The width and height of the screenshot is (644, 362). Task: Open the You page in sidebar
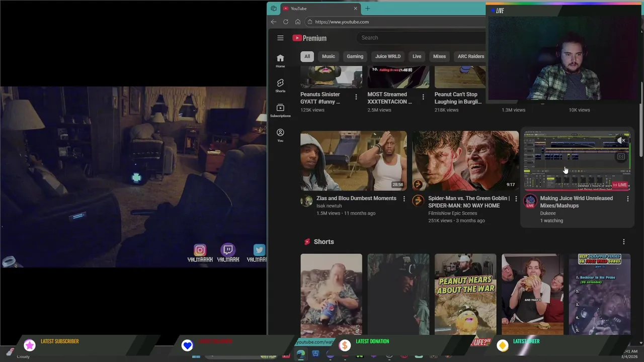[280, 135]
